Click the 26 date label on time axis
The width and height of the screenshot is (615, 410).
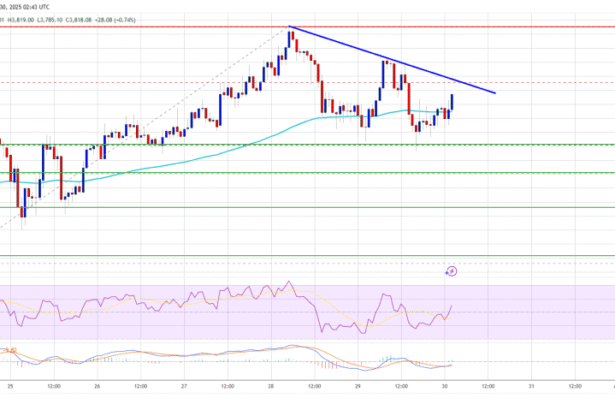96,386
